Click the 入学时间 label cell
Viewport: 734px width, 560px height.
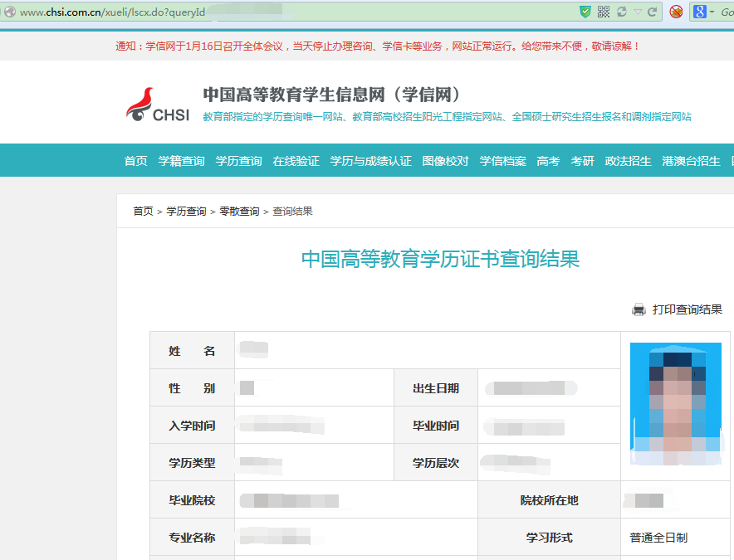(192, 426)
